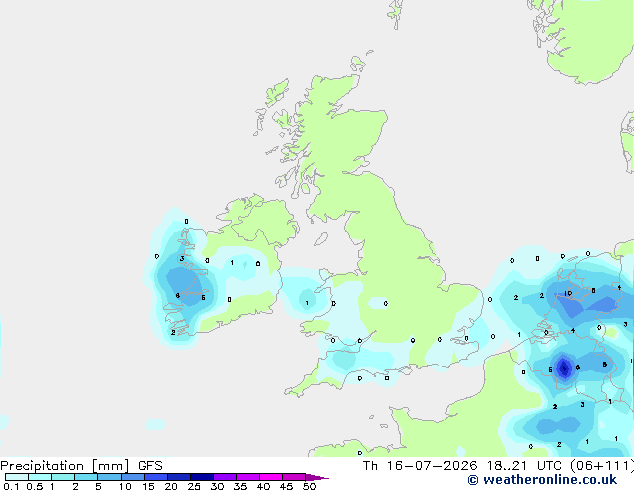Screen dimensions: 634x490
Task: Click the darkest blue rain core over Belgium
Action: coord(564,368)
